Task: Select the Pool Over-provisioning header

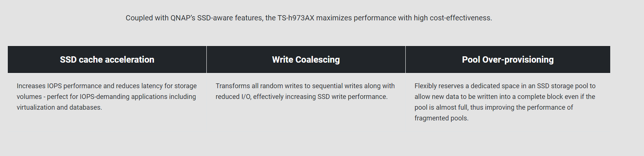Action: pos(507,60)
